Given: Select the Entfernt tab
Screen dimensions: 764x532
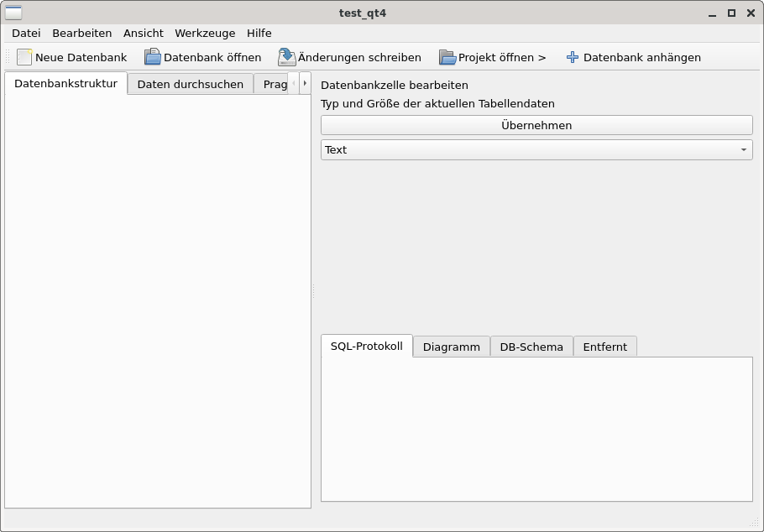Looking at the screenshot, I should 605,347.
